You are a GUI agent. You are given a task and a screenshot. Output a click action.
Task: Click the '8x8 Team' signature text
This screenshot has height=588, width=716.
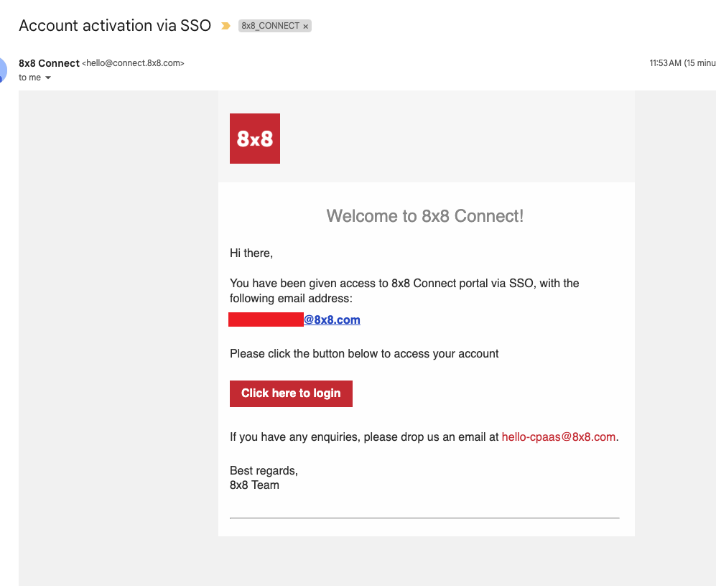[254, 485]
